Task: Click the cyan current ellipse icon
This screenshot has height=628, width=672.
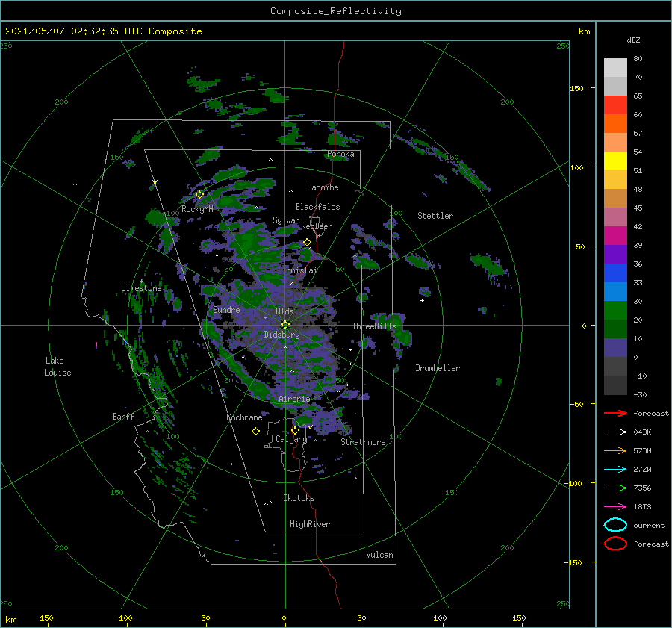Action: click(x=615, y=525)
